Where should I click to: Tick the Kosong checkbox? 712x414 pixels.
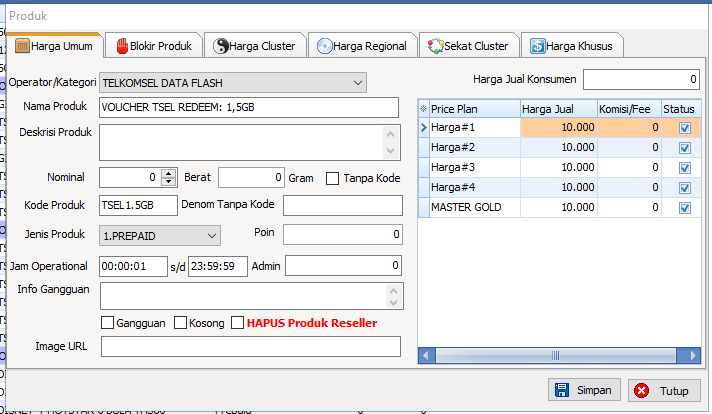coord(180,323)
